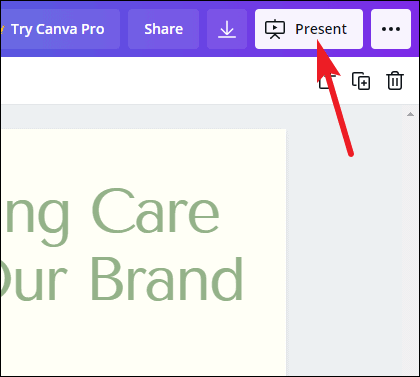This screenshot has width=420, height=377.
Task: Select the 'ng' heading fragment on slide
Action: [35, 217]
